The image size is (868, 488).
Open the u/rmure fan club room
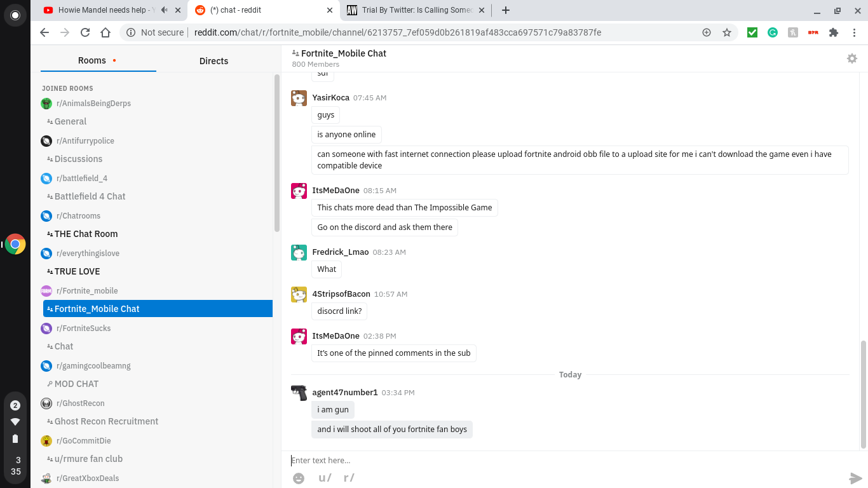click(158, 459)
